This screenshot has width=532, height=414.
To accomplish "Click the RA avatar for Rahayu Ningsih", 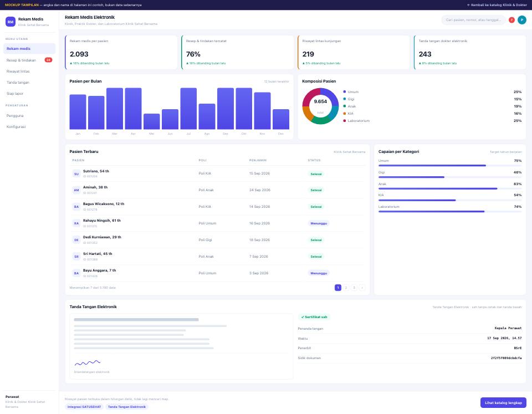I will coord(76,223).
